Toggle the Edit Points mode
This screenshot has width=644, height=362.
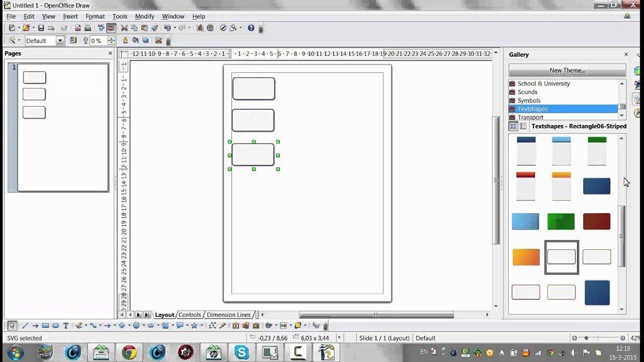point(213,326)
